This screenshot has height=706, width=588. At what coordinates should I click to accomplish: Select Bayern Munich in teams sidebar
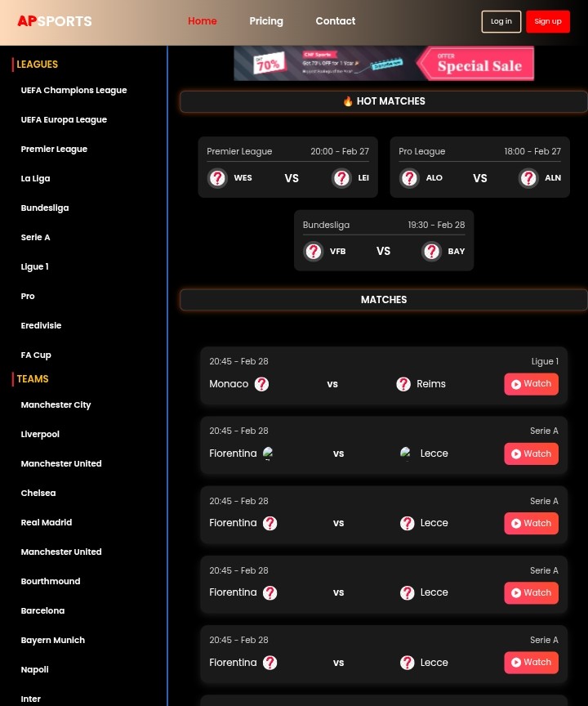52,641
